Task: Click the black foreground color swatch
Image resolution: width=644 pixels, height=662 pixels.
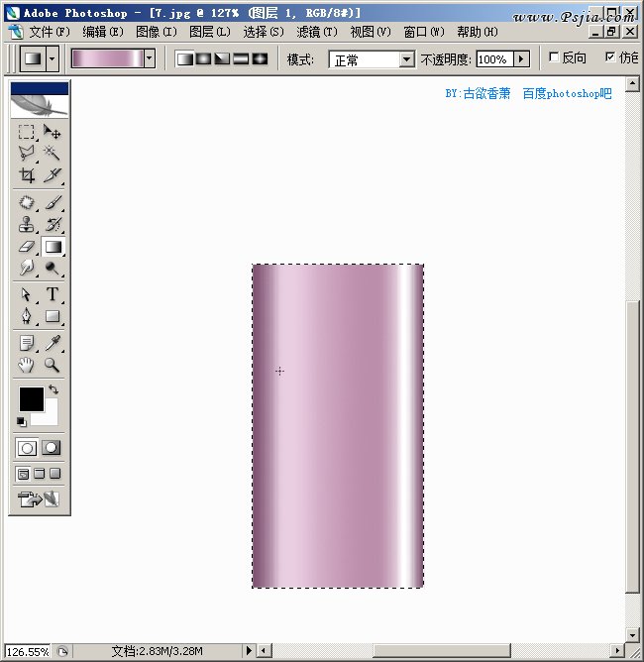Action: click(32, 399)
